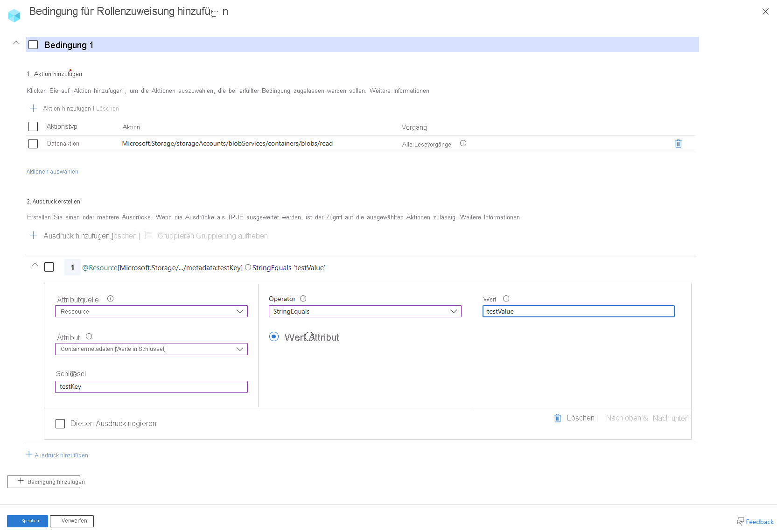Click the trash icon next to Löschen in expression footer

point(557,418)
